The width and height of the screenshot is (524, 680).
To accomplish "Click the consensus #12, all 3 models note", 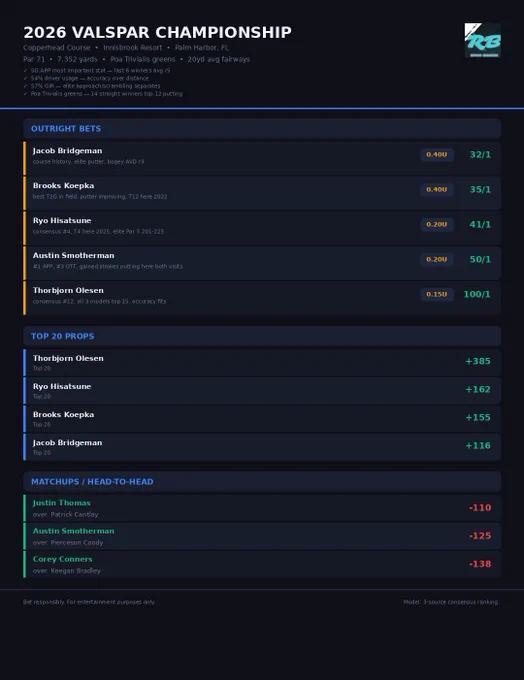I will [99, 301].
